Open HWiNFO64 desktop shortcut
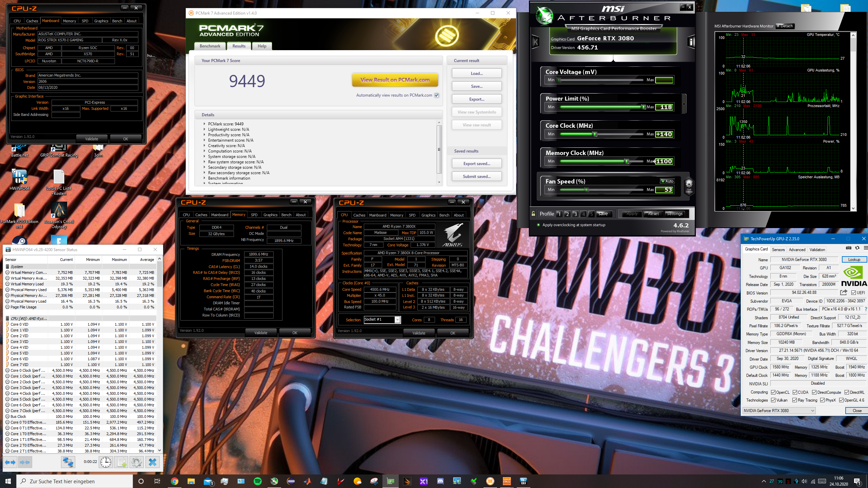868x488 pixels. coord(19,180)
